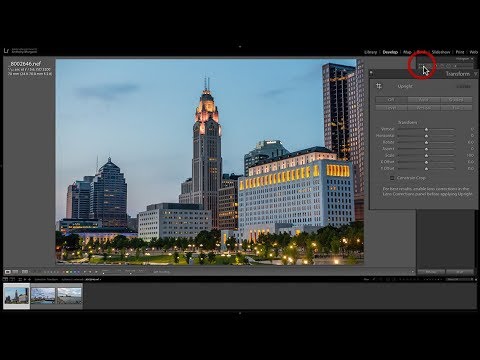This screenshot has height=360, width=480.
Task: Click the Horizontal transform slider handle
Action: tap(426, 136)
